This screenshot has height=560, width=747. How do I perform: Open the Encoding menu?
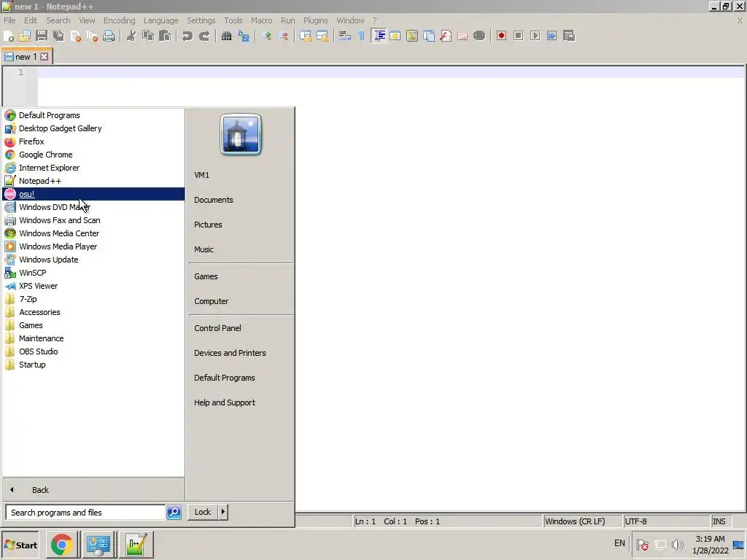click(119, 20)
